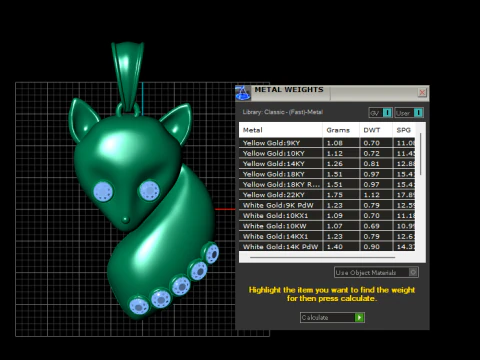Image resolution: width=480 pixels, height=360 pixels.
Task: Click the 1.08 grams value for 9KY
Action: [x=335, y=143]
